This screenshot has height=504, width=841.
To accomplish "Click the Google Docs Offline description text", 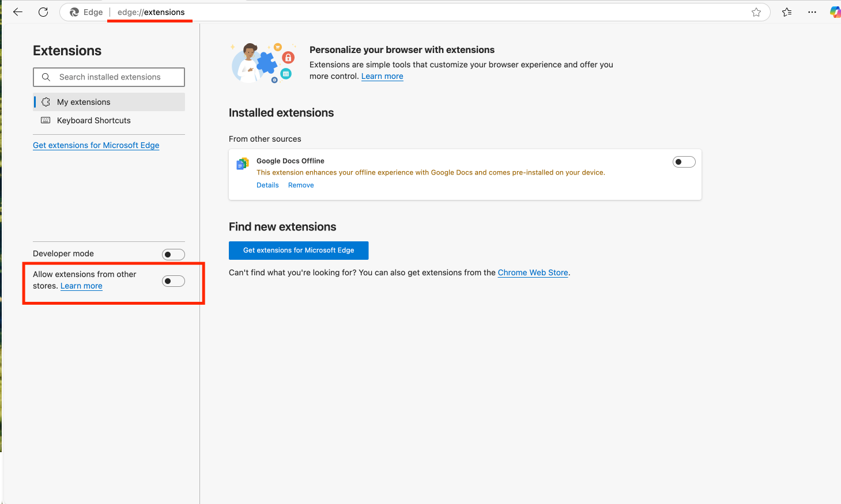I will pyautogui.click(x=431, y=172).
